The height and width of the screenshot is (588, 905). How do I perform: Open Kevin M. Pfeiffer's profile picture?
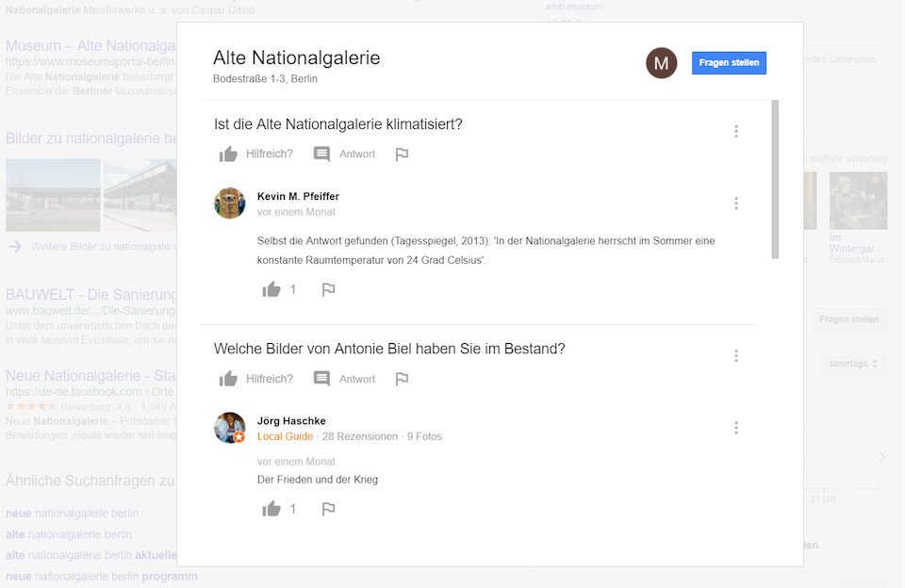230,204
